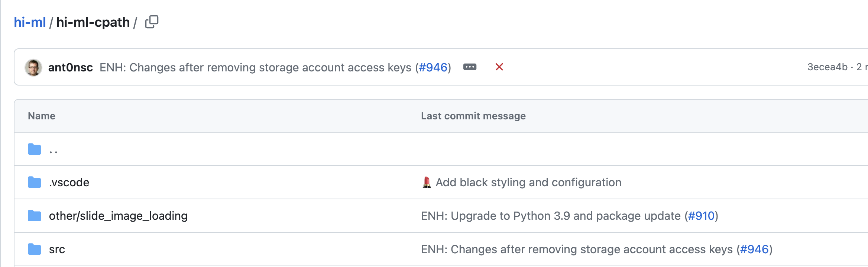Click the ant0nsc user avatar
868x267 pixels.
click(x=33, y=67)
